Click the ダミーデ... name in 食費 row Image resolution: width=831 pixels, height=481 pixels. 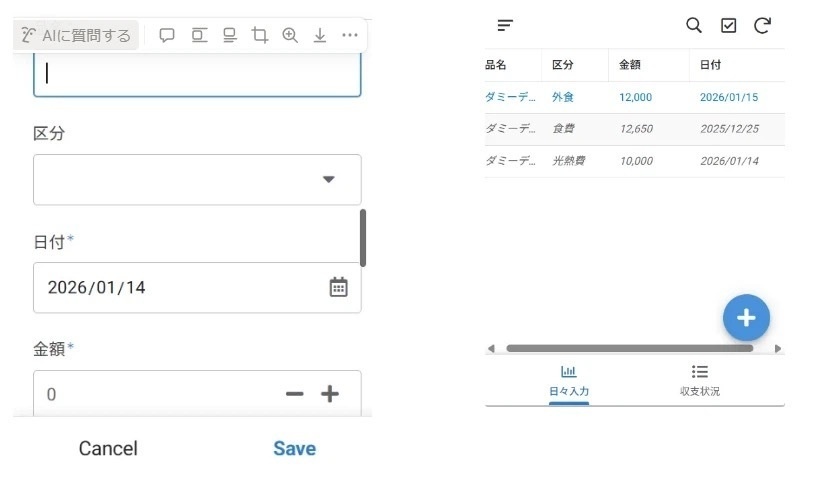pos(510,129)
